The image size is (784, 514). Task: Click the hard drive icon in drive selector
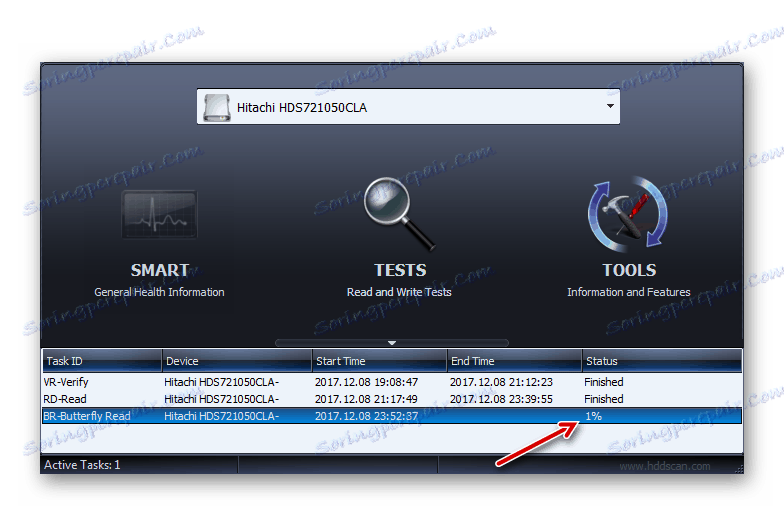coord(217,108)
